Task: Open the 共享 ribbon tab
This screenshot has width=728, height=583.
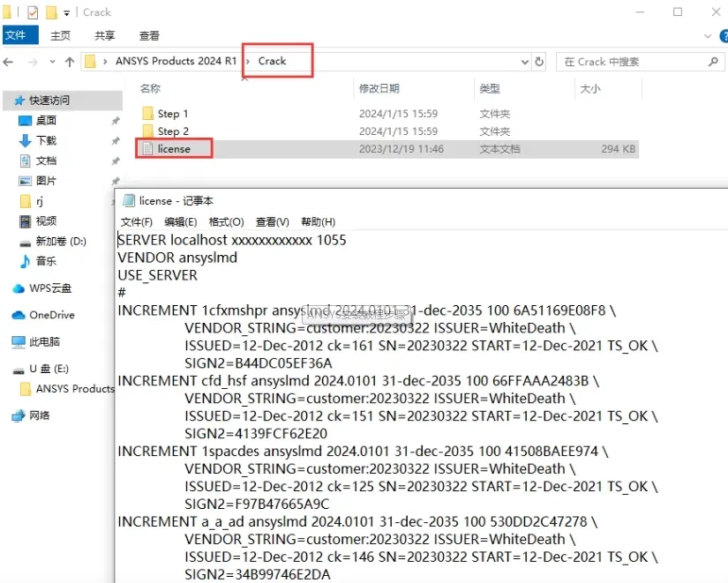Action: [x=105, y=35]
